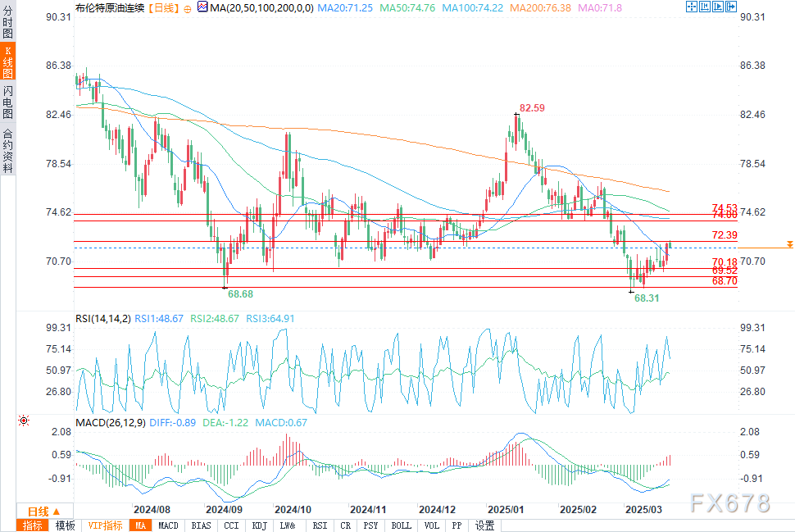Toggle the MACD indicator button
795x532 pixels.
click(168, 525)
